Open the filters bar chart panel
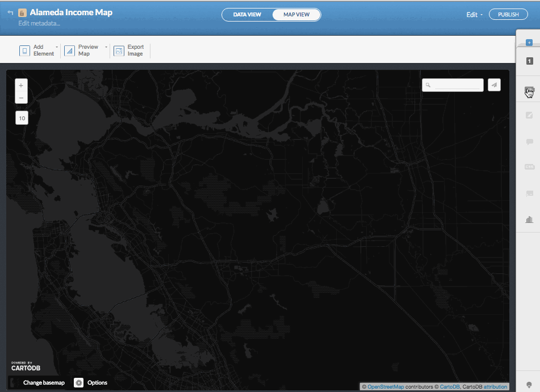The image size is (540, 392). (529, 219)
